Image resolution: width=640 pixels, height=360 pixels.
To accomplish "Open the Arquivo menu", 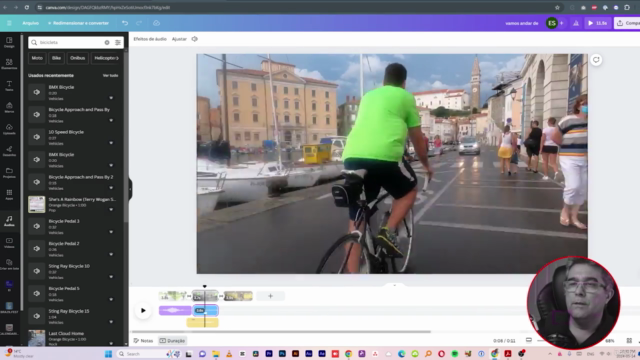I will 31,23.
